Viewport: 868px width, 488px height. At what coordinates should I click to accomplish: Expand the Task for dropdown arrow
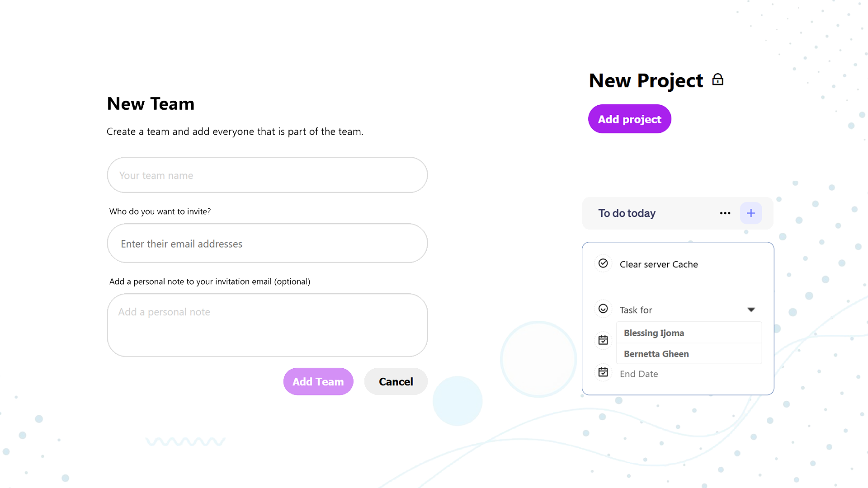coord(751,310)
